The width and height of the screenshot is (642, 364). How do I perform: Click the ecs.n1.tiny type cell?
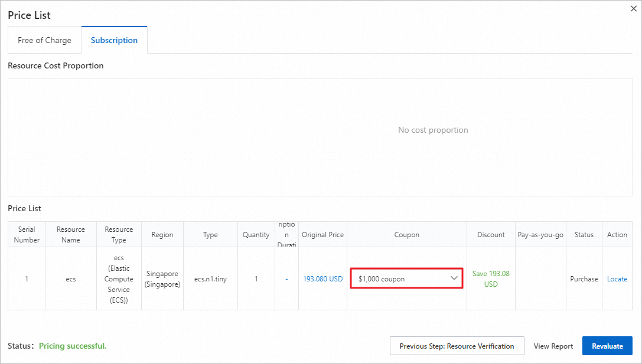click(x=210, y=279)
